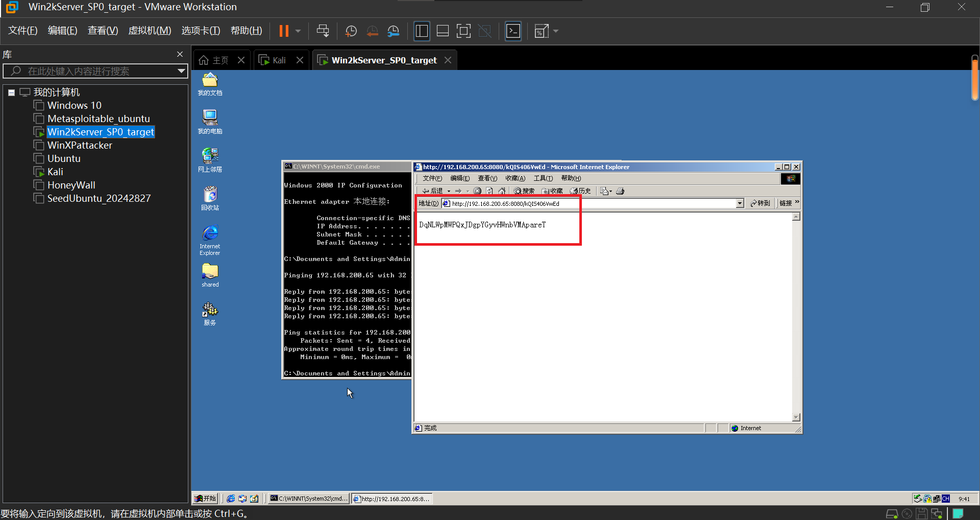The height and width of the screenshot is (520, 980).
Task: Click the cmd.exe taskbar button
Action: [309, 499]
